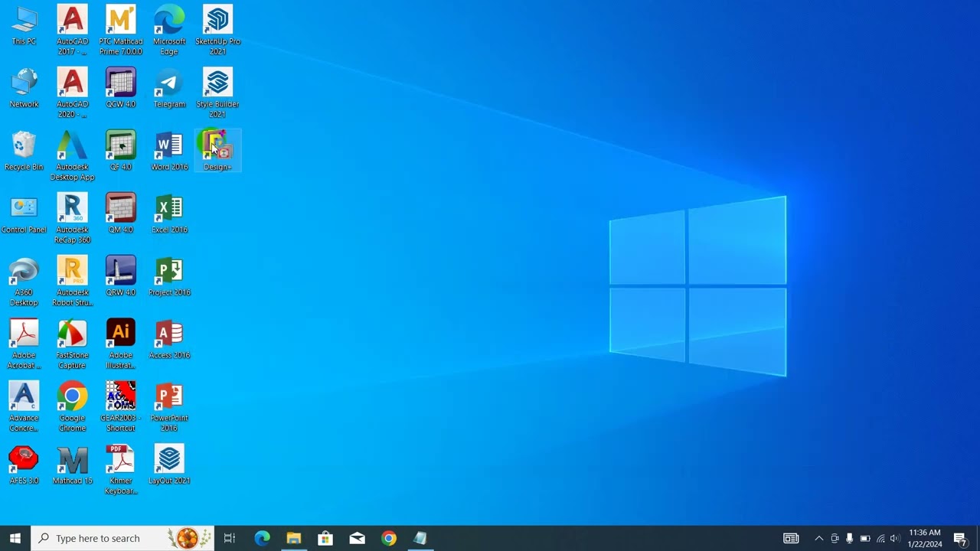Open the Windows Start menu
980x551 pixels.
(x=15, y=539)
